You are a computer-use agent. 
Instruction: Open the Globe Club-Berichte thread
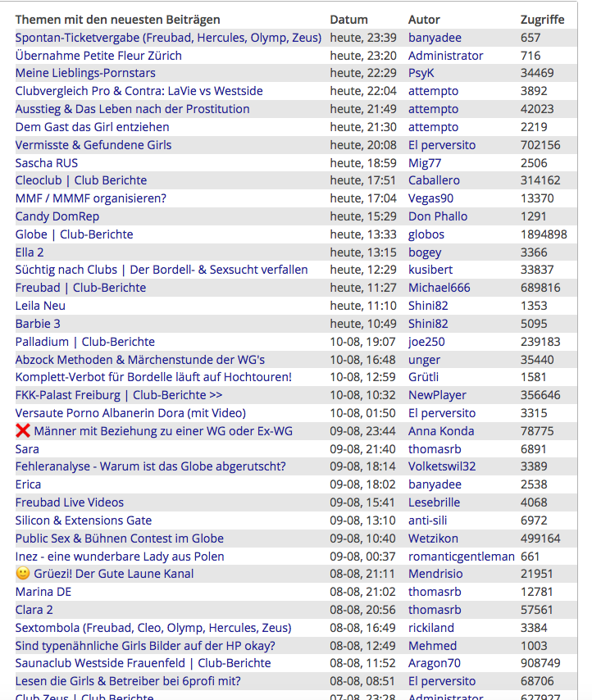tap(74, 234)
